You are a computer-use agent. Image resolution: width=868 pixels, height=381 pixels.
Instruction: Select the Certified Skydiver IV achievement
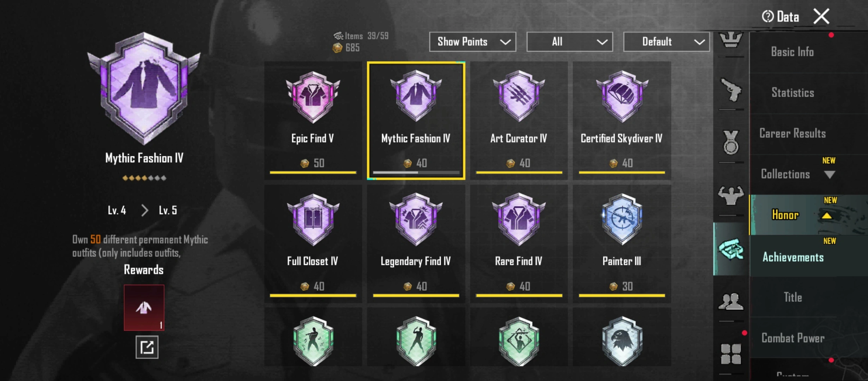tap(622, 120)
